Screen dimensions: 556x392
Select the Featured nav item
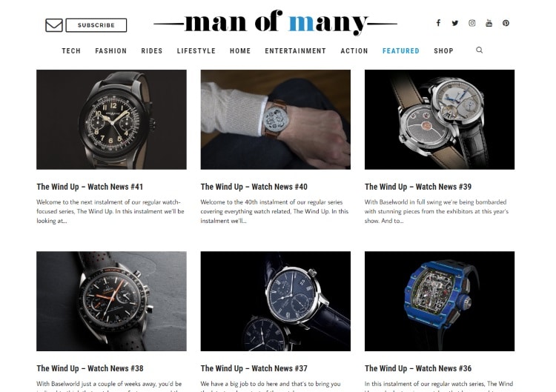pyautogui.click(x=400, y=50)
